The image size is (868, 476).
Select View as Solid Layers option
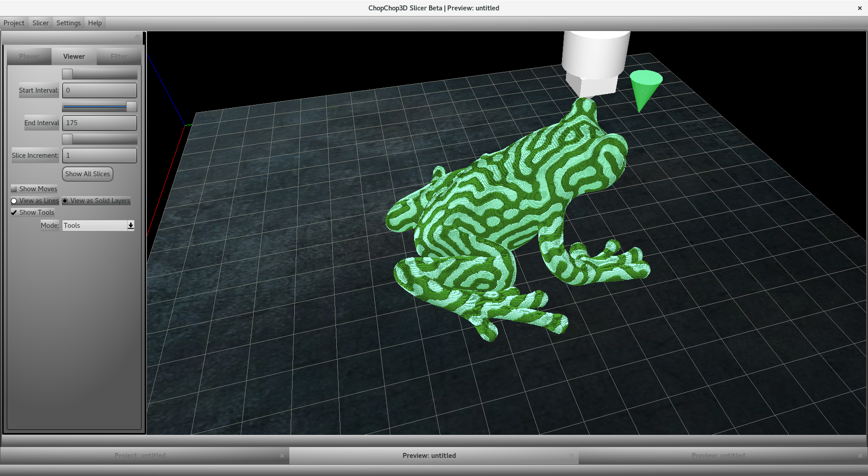[65, 201]
